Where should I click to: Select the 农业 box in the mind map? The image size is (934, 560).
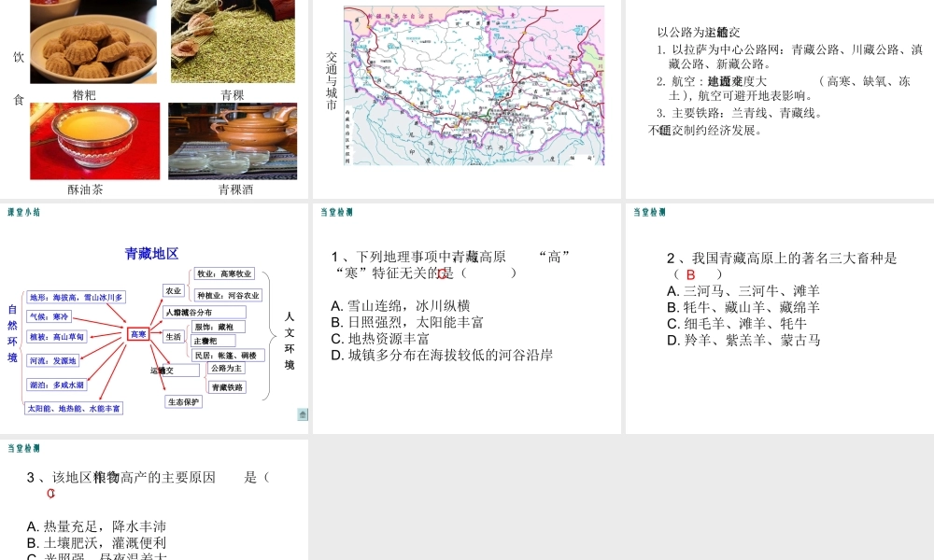[174, 290]
